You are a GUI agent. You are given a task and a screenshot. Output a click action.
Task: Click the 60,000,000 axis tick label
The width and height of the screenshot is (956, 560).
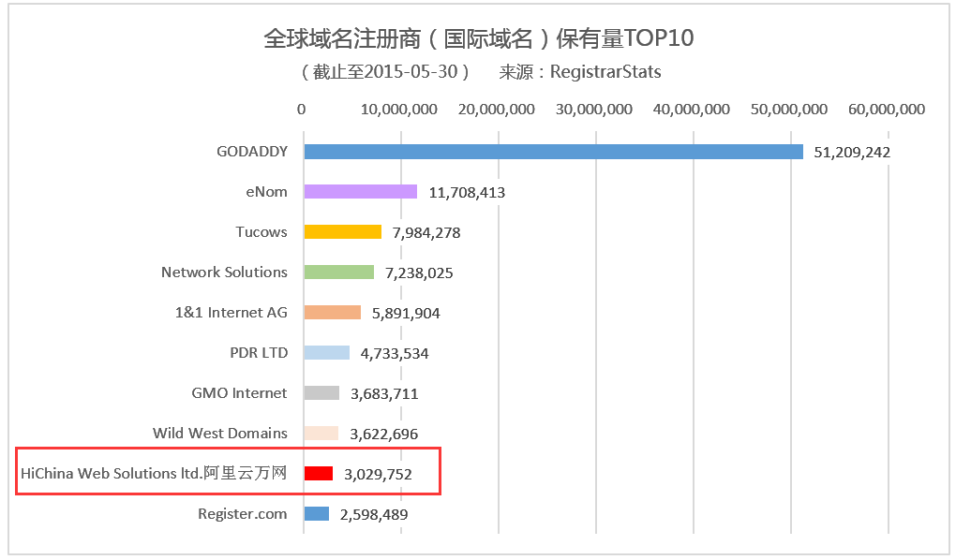tap(887, 110)
